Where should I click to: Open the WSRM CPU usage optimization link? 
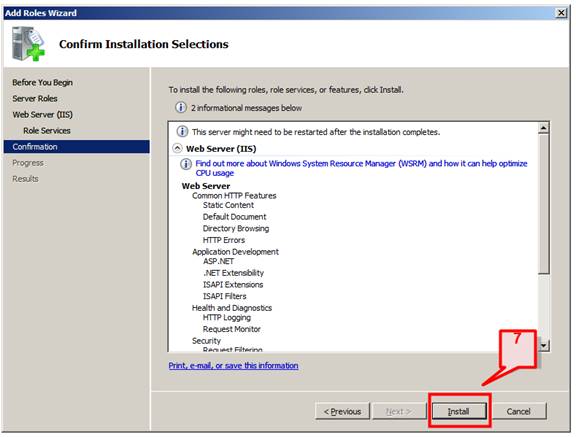tap(361, 168)
